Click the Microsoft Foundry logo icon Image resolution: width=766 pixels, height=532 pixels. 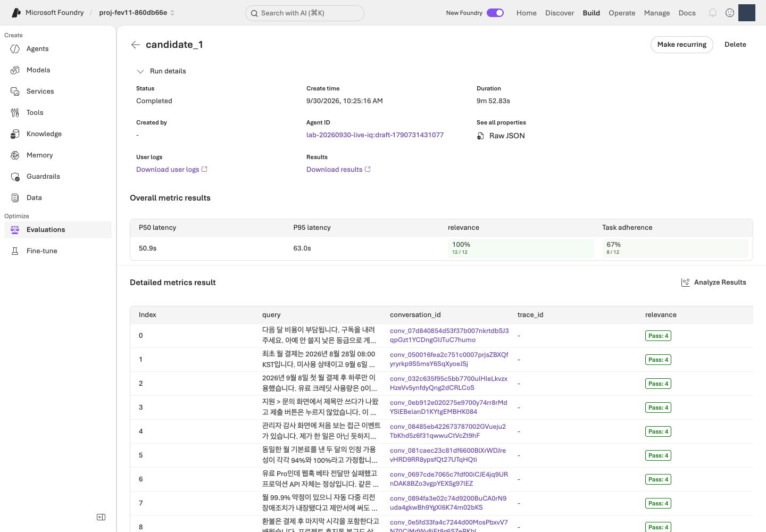pyautogui.click(x=16, y=13)
